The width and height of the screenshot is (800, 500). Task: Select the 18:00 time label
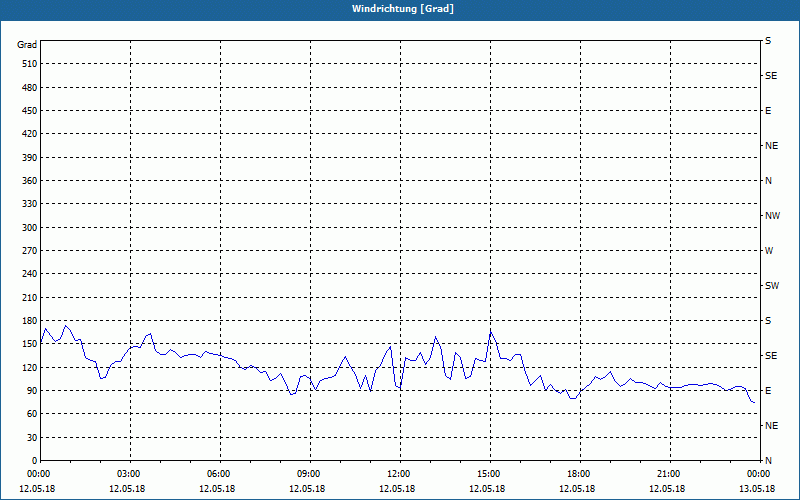pyautogui.click(x=580, y=474)
